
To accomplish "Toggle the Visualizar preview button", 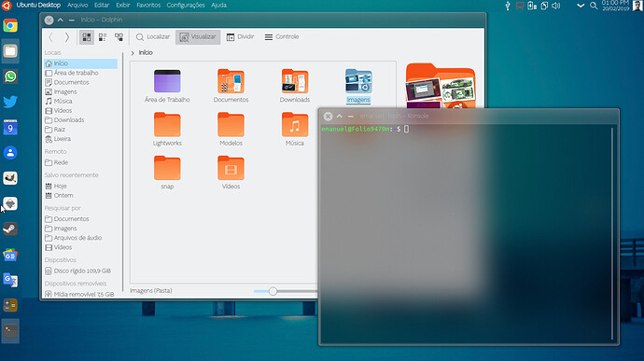I will pyautogui.click(x=198, y=37).
